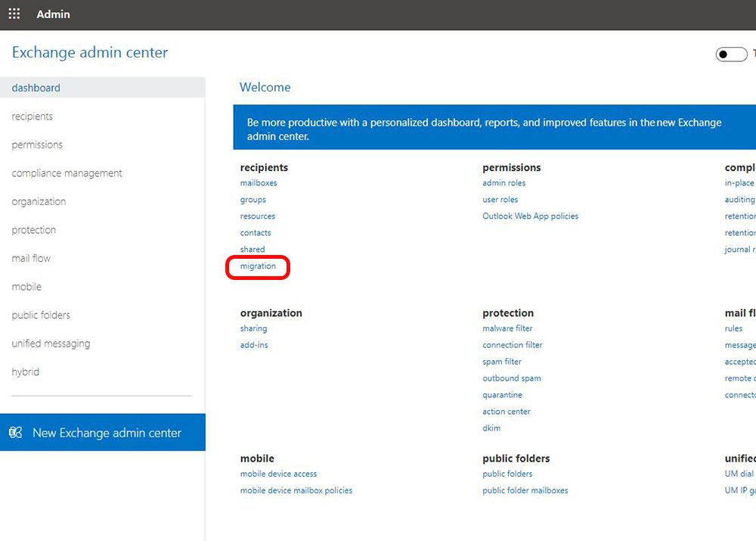Open the shared link under recipients
Image resolution: width=756 pixels, height=541 pixels.
pyautogui.click(x=253, y=249)
